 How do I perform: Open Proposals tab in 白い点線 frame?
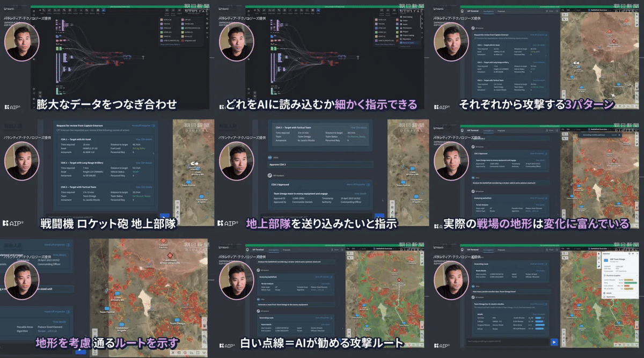coord(287,250)
